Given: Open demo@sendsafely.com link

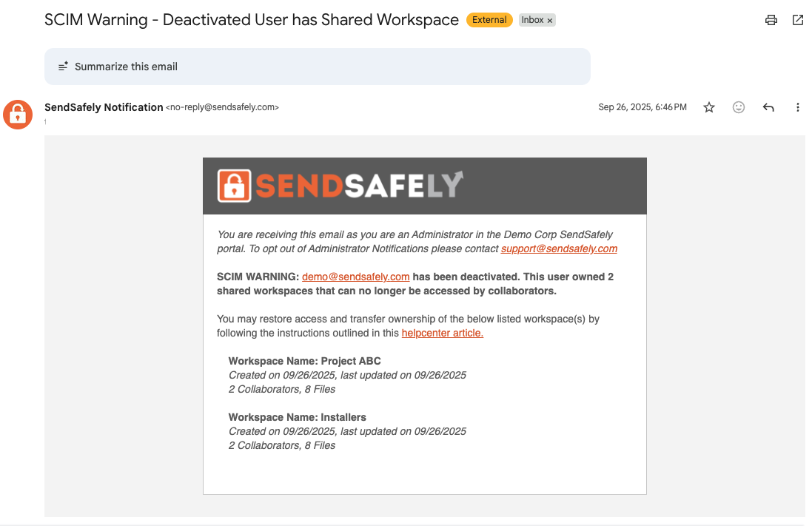Looking at the screenshot, I should coord(356,277).
